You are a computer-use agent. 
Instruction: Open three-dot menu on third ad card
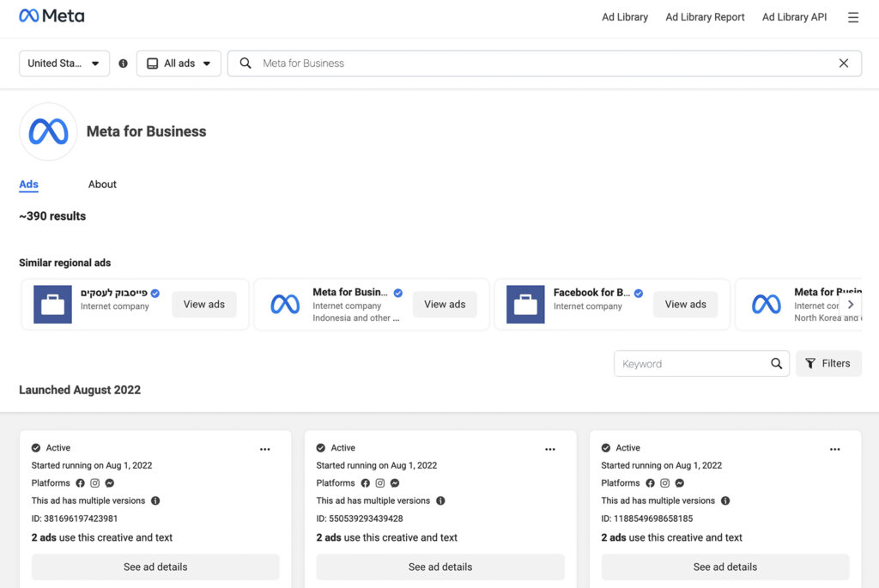(834, 449)
